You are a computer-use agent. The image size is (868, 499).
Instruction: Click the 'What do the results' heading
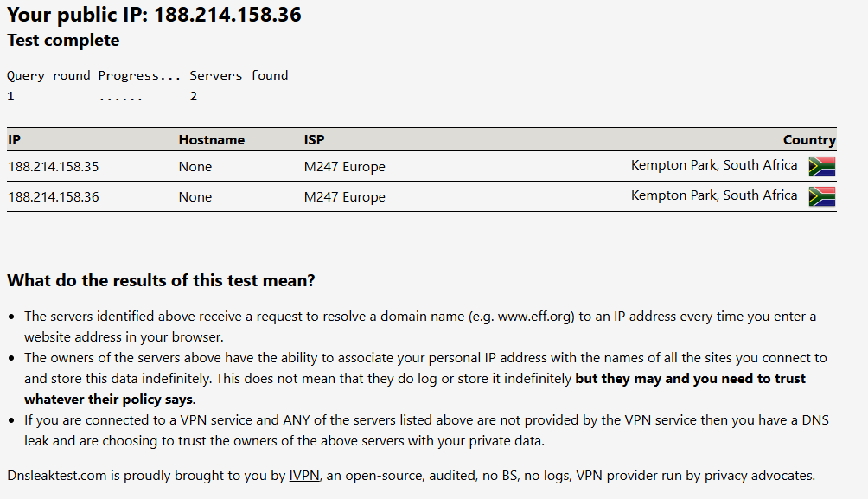(x=161, y=281)
